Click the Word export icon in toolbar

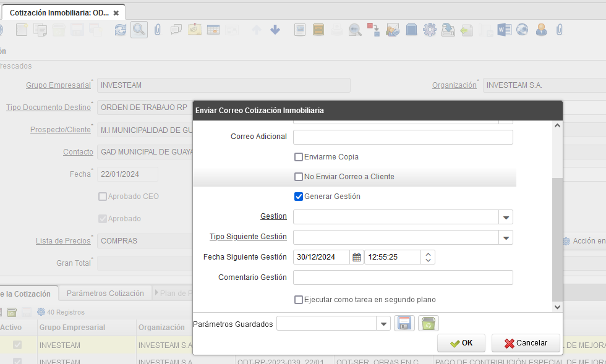pos(503,30)
